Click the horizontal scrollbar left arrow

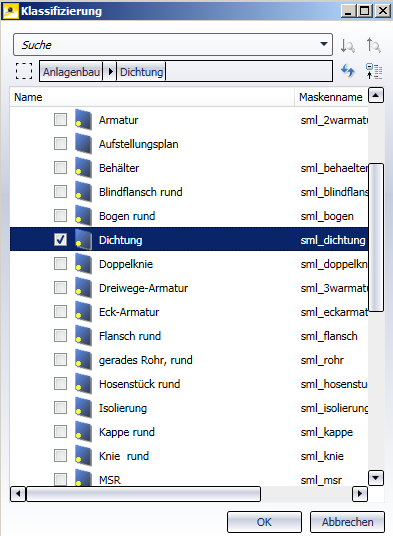18,494
